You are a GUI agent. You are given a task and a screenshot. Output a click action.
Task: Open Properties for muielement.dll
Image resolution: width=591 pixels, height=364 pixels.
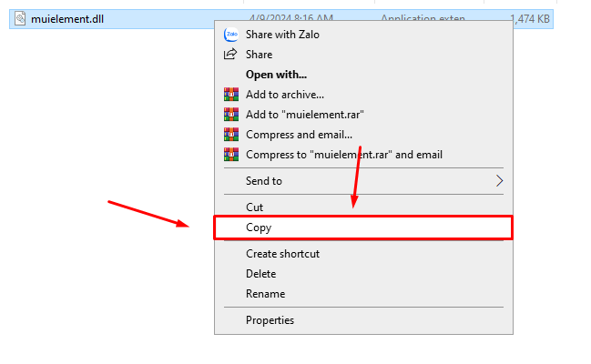click(270, 320)
